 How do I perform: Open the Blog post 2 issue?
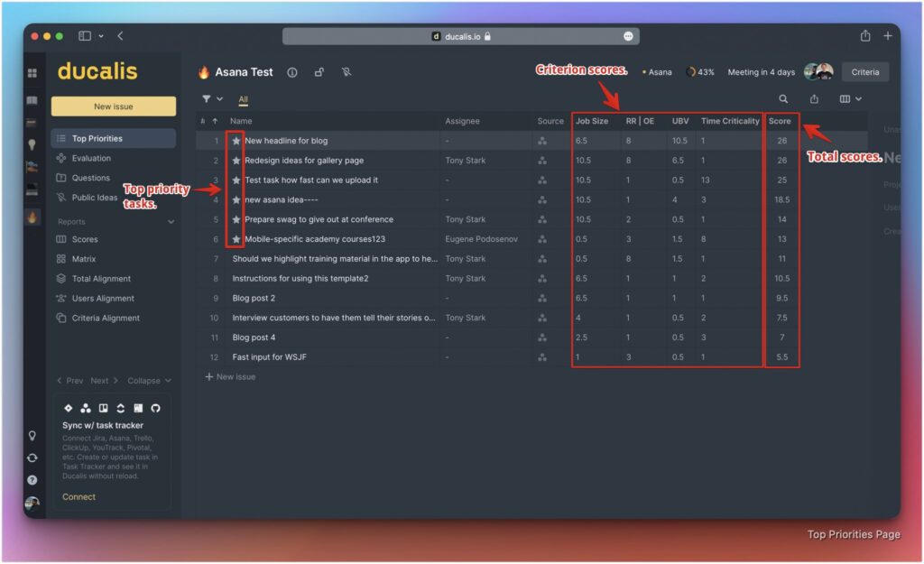[x=254, y=298]
